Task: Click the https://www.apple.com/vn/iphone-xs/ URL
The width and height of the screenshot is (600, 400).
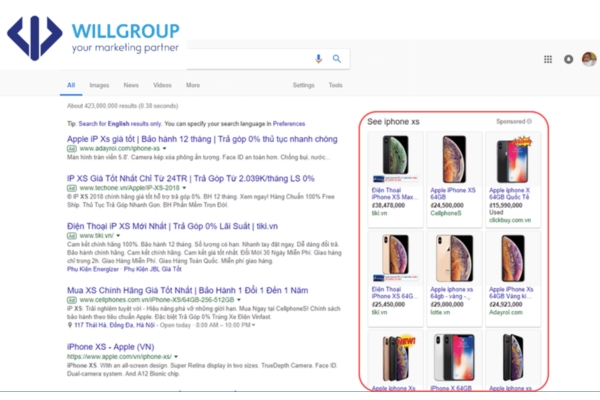Action: 119,357
